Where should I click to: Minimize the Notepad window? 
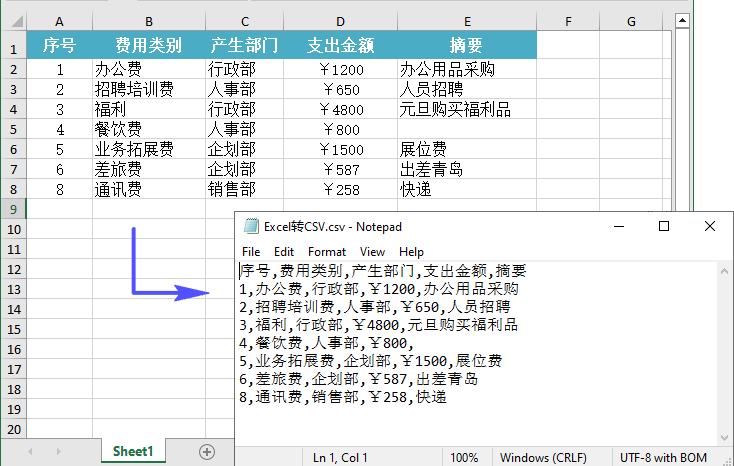[619, 226]
